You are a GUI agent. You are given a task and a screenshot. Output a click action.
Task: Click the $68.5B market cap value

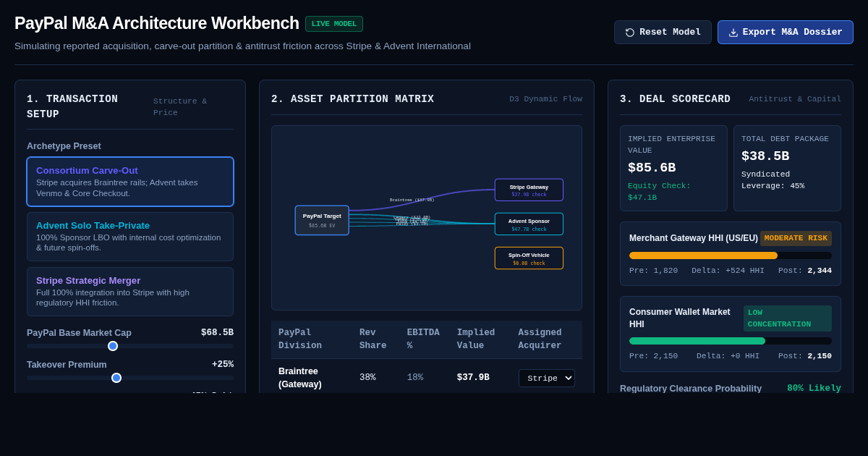pos(217,332)
